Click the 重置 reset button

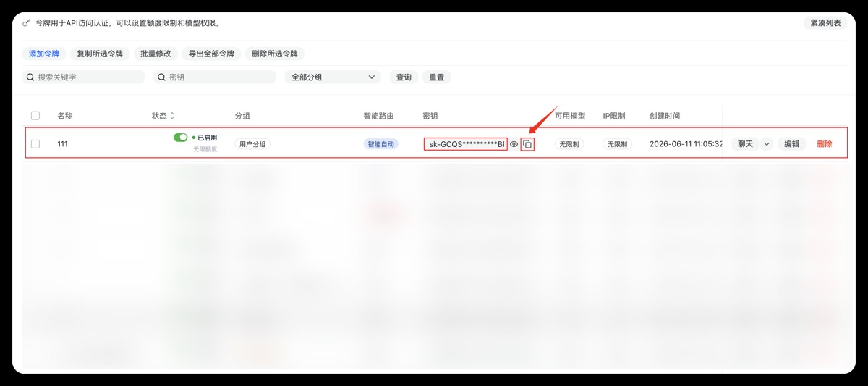(x=437, y=77)
